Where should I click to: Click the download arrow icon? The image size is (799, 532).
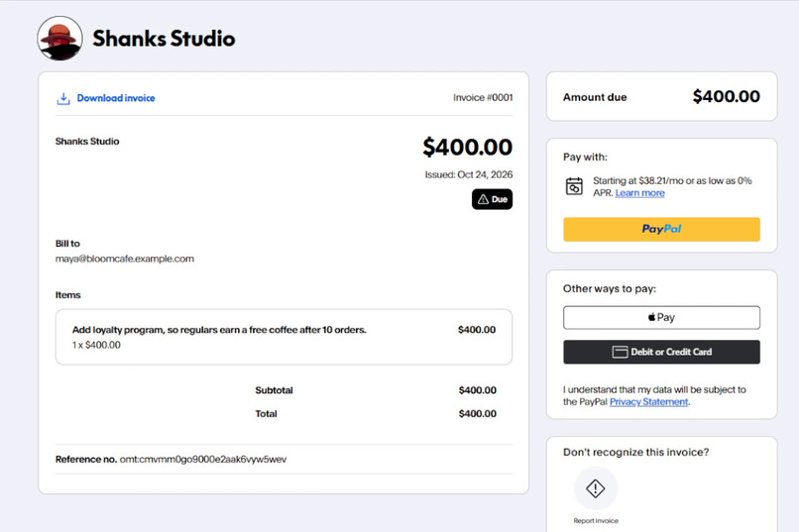pos(63,98)
